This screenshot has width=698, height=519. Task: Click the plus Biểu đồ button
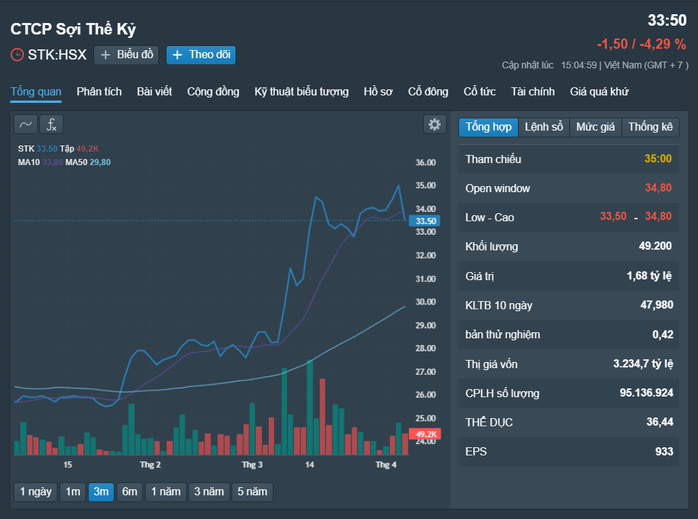coord(126,55)
